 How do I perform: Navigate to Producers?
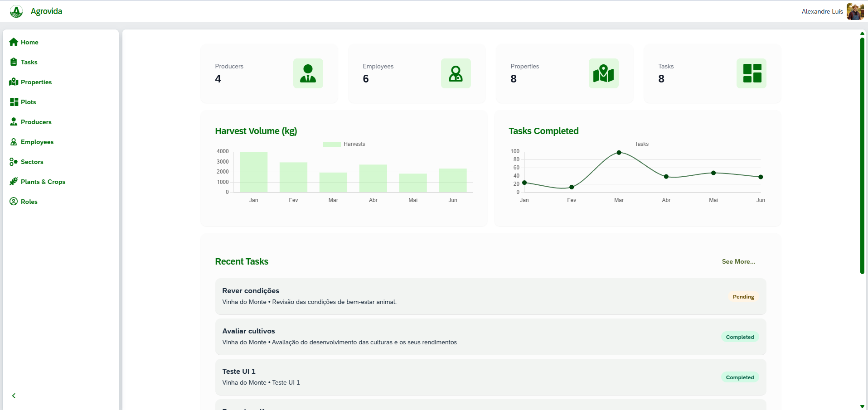[61, 122]
